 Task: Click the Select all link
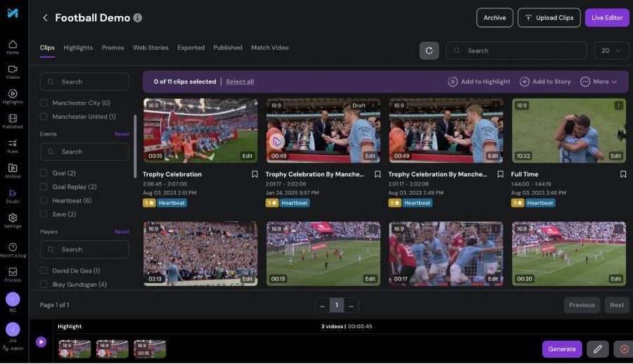point(240,82)
